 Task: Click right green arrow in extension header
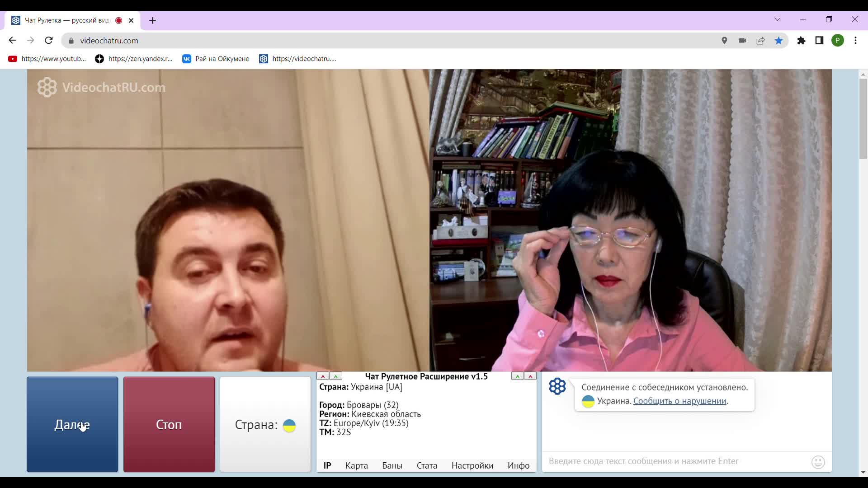point(518,376)
